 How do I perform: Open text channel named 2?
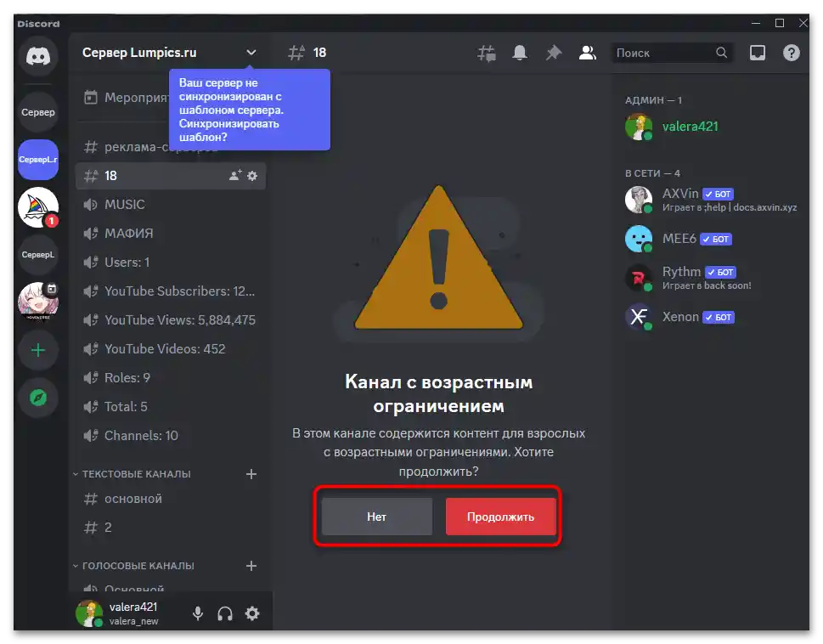[171, 527]
